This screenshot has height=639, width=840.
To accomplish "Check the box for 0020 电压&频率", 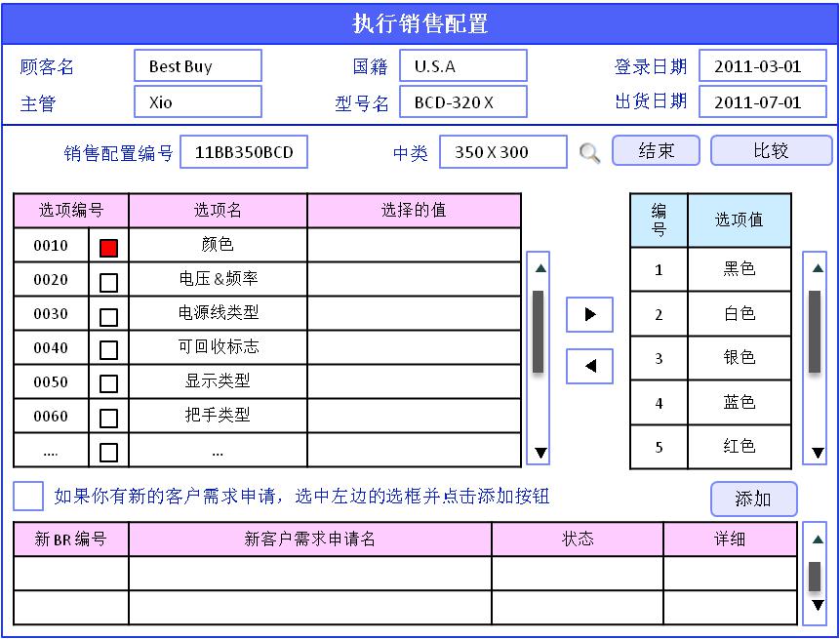I will pos(108,283).
